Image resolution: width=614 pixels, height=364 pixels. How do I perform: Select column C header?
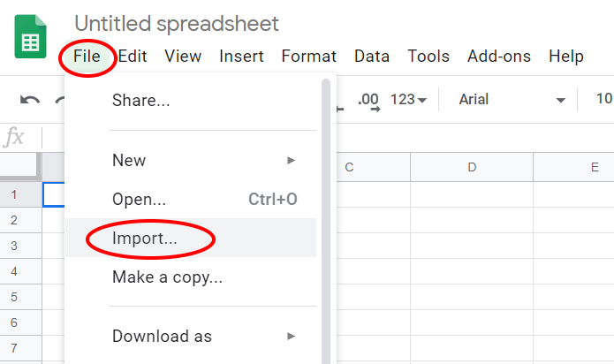point(373,167)
